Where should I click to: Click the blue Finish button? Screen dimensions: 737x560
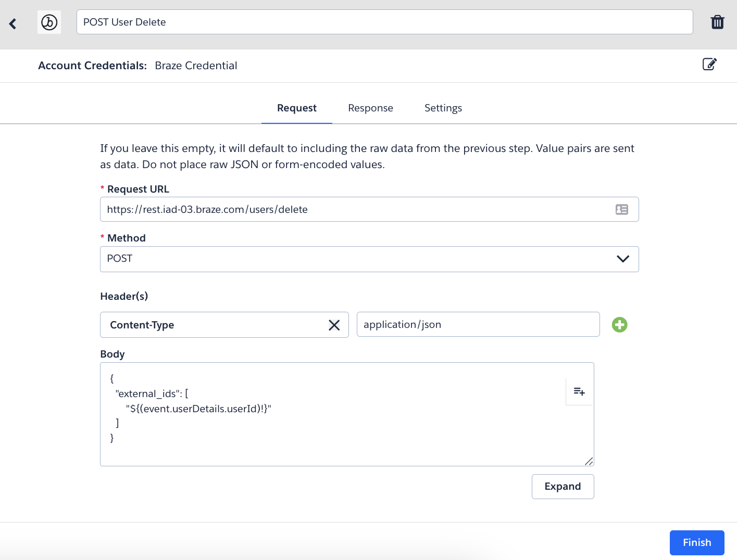click(x=696, y=542)
